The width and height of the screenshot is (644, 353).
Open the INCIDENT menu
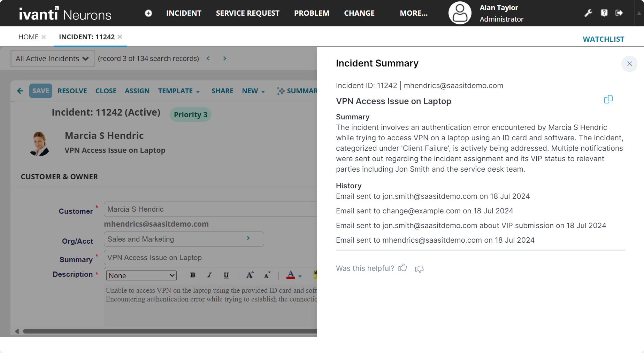click(x=184, y=13)
